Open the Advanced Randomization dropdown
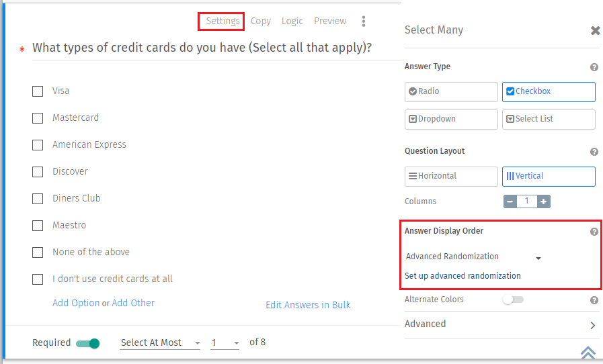Image resolution: width=603 pixels, height=364 pixels. tap(473, 257)
